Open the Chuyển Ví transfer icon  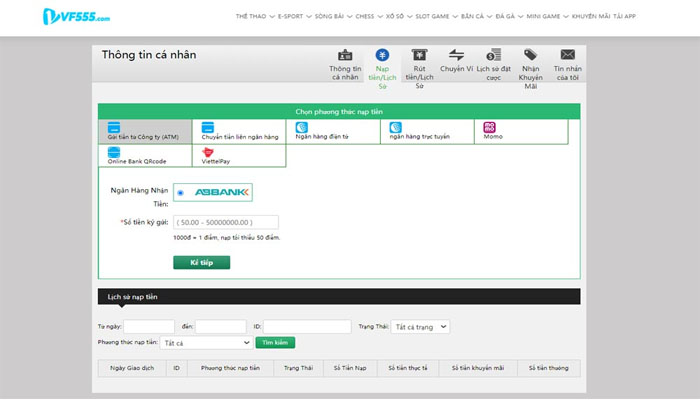point(456,55)
